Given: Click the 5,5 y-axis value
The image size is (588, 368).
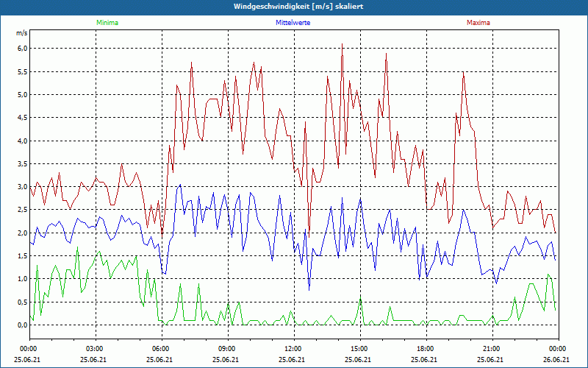Looking at the screenshot, I should coord(21,71).
